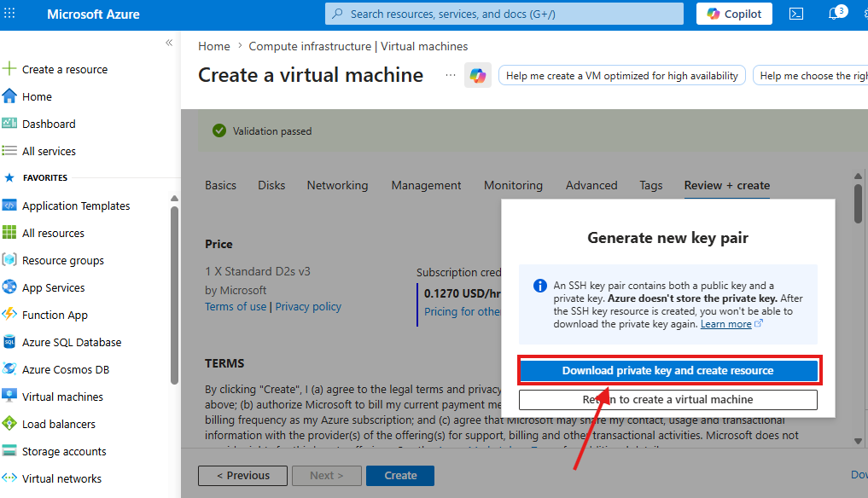Click the search resources input field
The height and width of the screenshot is (498, 868).
tap(504, 14)
